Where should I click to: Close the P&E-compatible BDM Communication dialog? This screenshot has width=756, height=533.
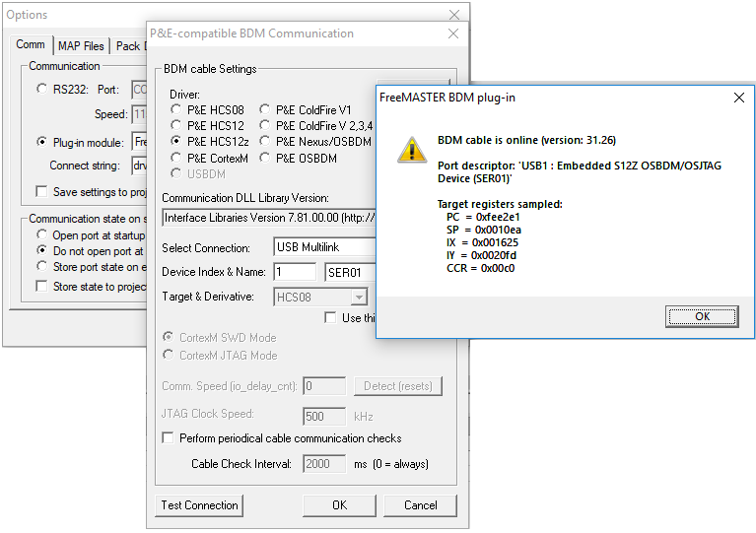[x=453, y=33]
